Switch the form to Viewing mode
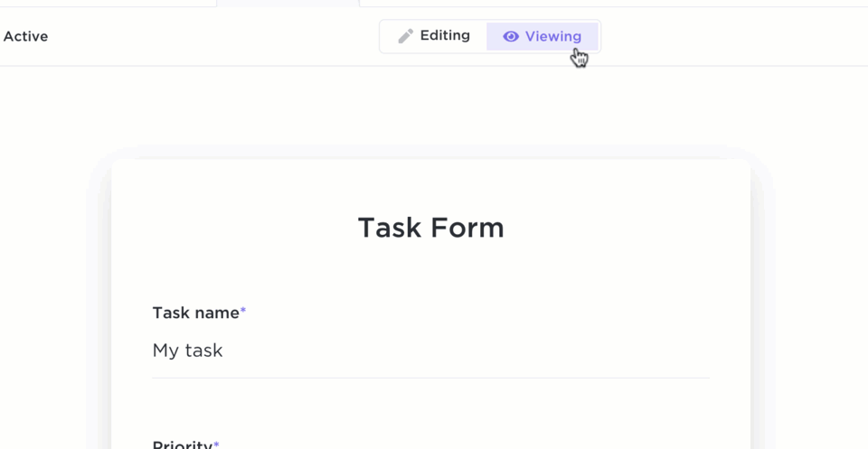Image resolution: width=868 pixels, height=449 pixels. 542,37
